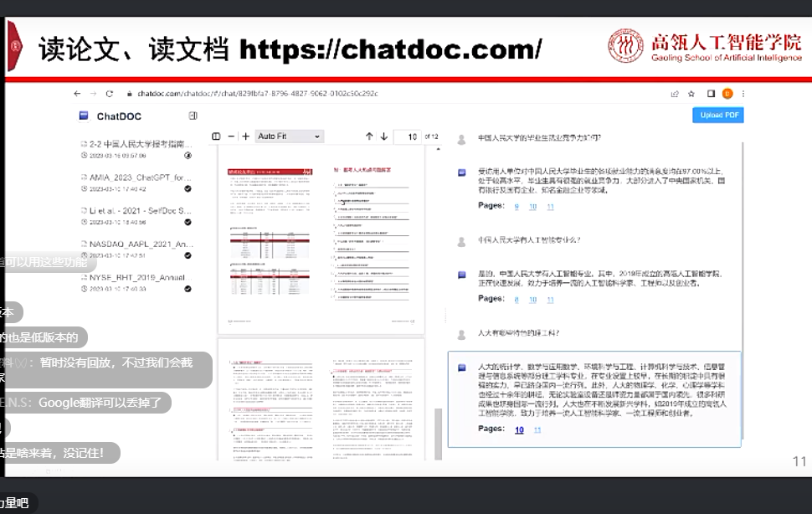Click the ChatDOC logo icon

(x=85, y=116)
